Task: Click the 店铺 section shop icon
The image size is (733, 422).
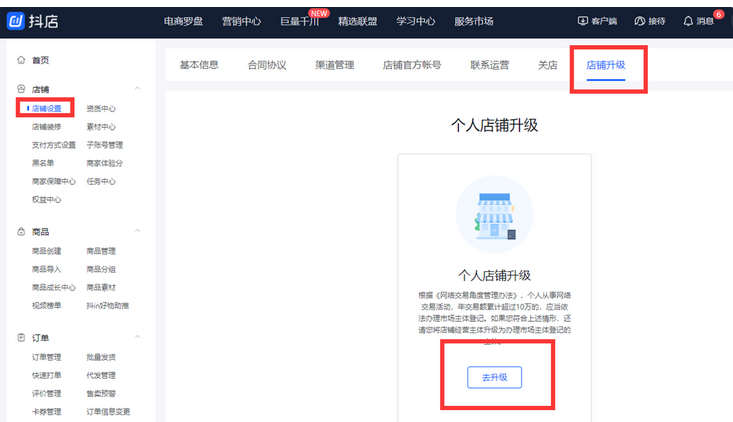Action: point(21,89)
